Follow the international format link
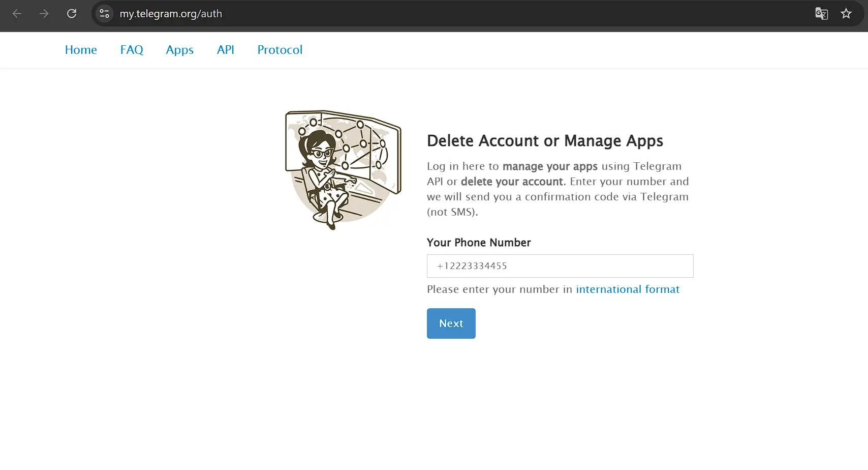Screen dimensions: 868x470 click(x=628, y=289)
